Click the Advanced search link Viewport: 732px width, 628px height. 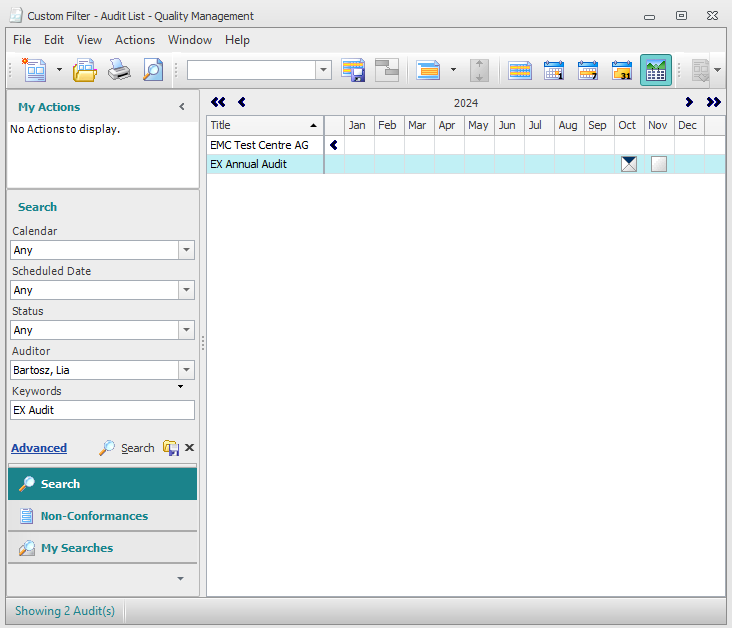(39, 448)
